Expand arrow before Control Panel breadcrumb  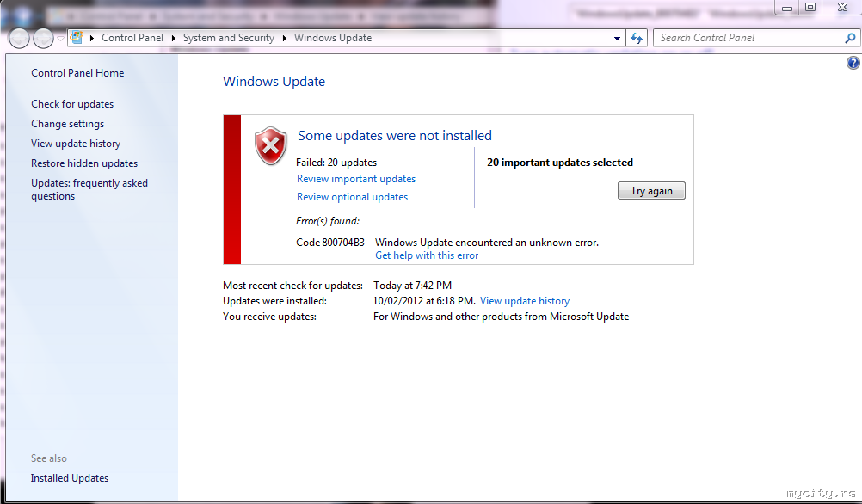92,38
